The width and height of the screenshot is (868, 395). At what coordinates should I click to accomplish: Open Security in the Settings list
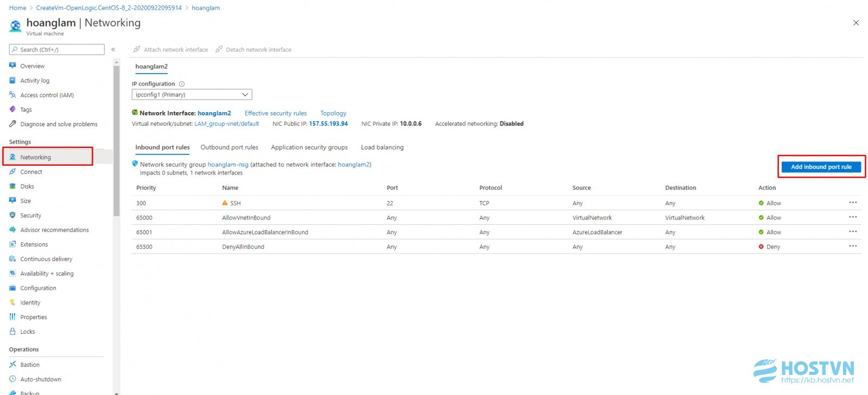tap(30, 216)
